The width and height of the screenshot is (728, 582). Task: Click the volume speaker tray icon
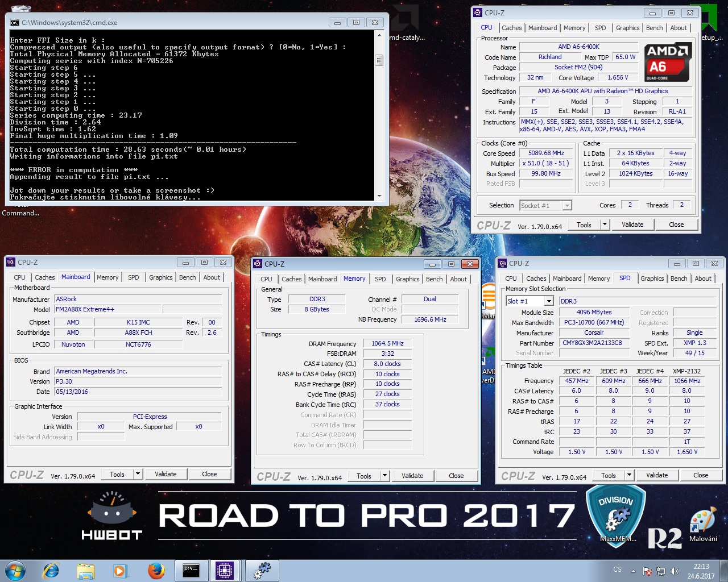click(675, 571)
